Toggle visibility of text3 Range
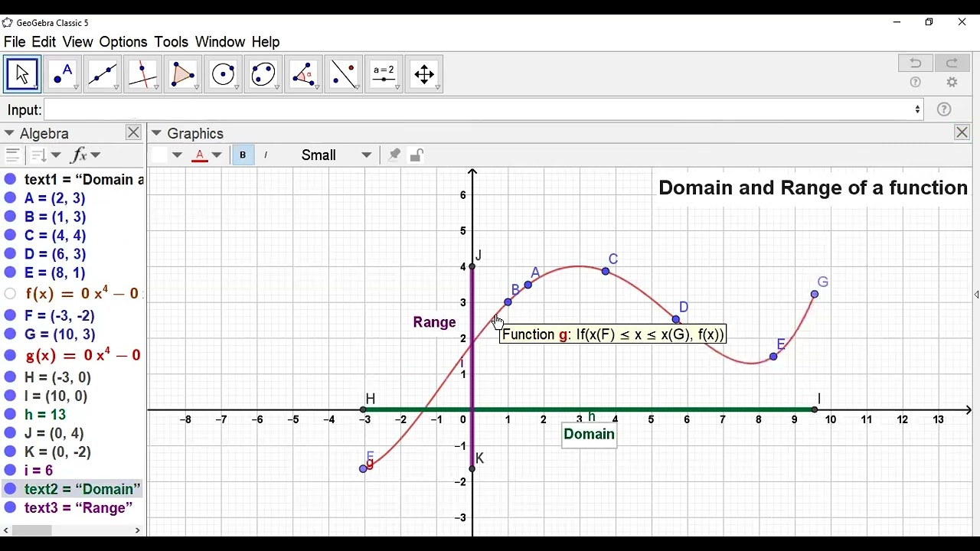The image size is (980, 551). pyautogui.click(x=10, y=508)
